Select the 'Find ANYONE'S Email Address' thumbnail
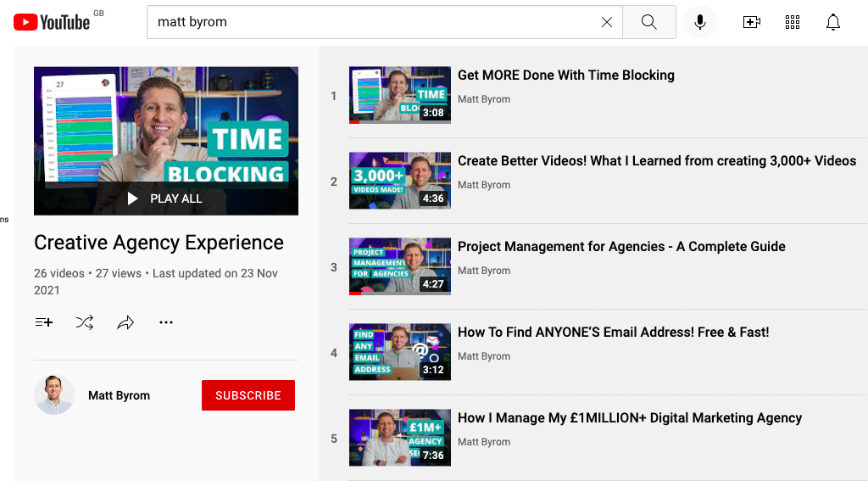The height and width of the screenshot is (481, 868). pos(400,352)
